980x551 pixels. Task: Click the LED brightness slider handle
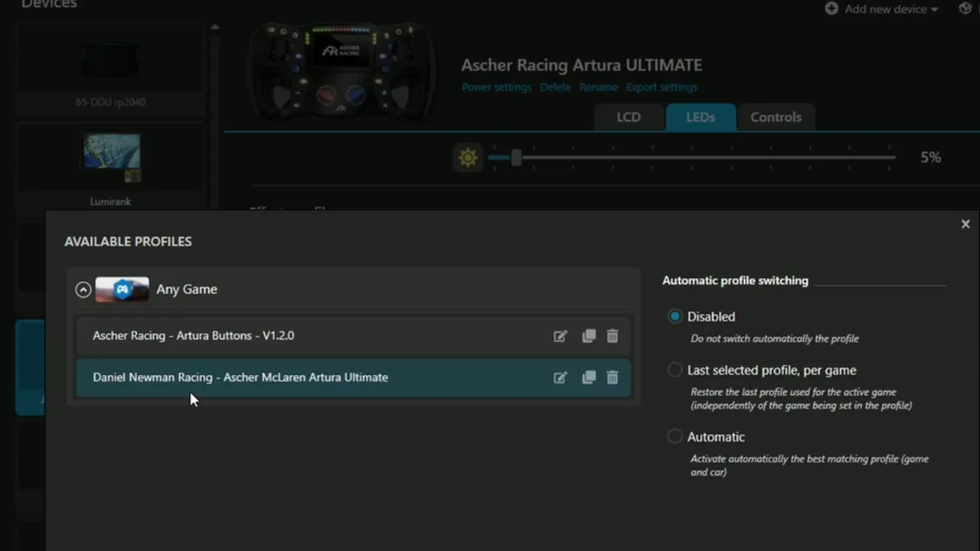tap(516, 158)
